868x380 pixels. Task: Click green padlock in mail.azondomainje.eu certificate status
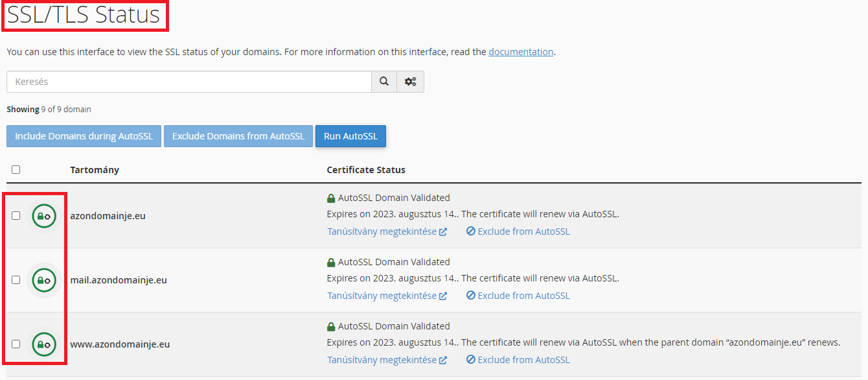tap(331, 263)
